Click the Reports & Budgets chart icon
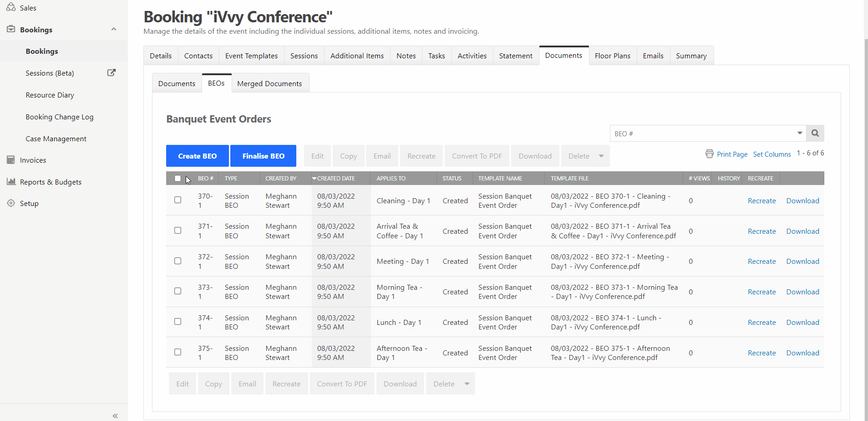868x421 pixels. (x=11, y=181)
